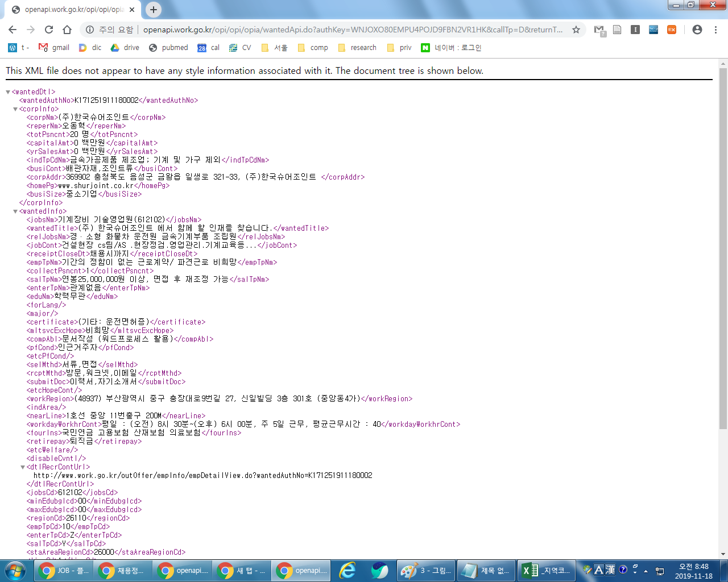Click the browser reload button
728x582 pixels.
coord(49,30)
